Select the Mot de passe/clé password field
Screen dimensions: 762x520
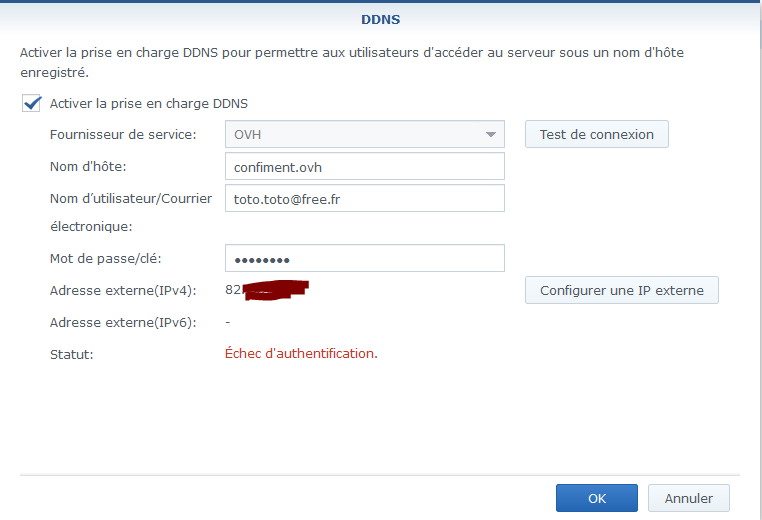tap(364, 258)
